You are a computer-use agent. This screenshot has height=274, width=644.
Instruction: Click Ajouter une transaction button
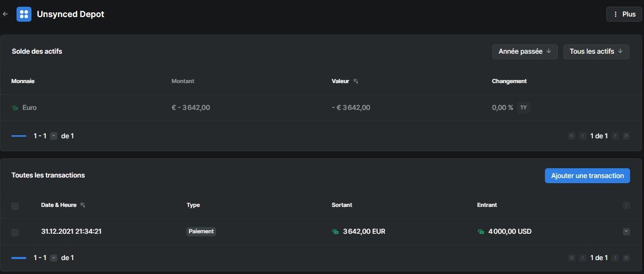click(x=587, y=175)
